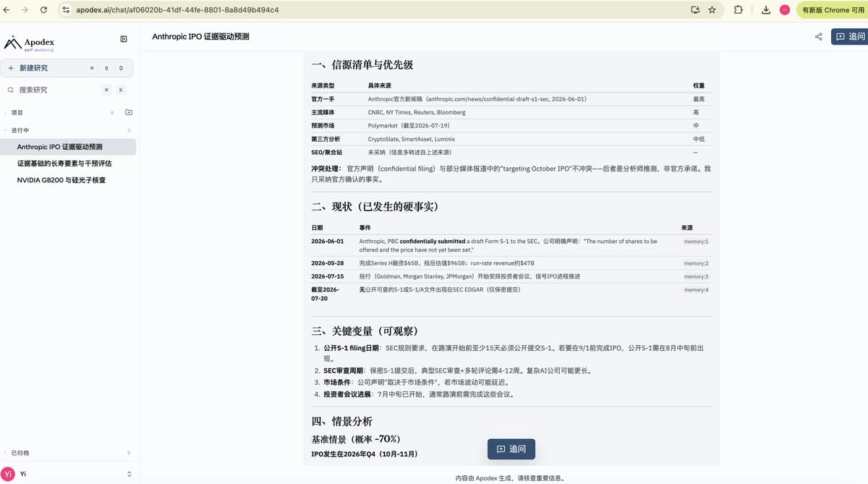Open Anthropic IPO 证据驱动预测 in sidebar
This screenshot has width=868, height=484.
[x=68, y=147]
